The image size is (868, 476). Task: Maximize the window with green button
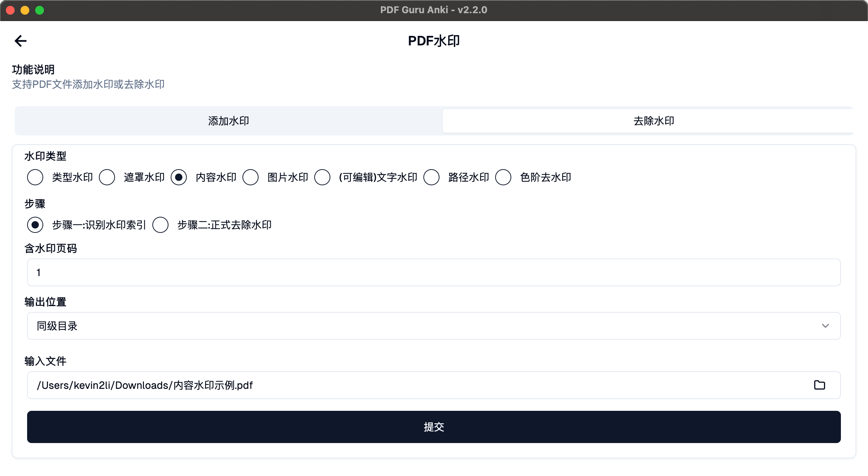point(40,10)
